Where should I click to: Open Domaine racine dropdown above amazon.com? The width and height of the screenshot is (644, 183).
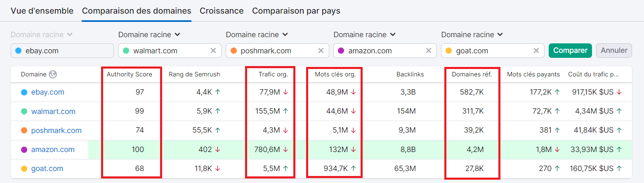tap(365, 35)
